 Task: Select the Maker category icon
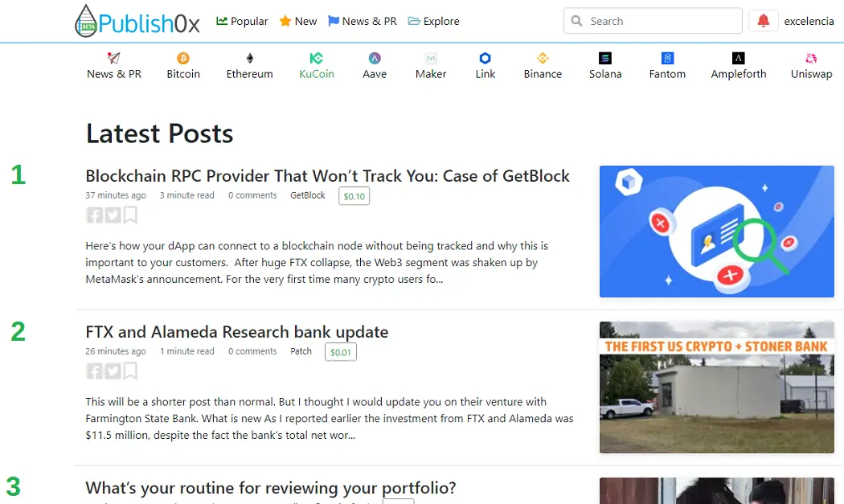pos(431,58)
